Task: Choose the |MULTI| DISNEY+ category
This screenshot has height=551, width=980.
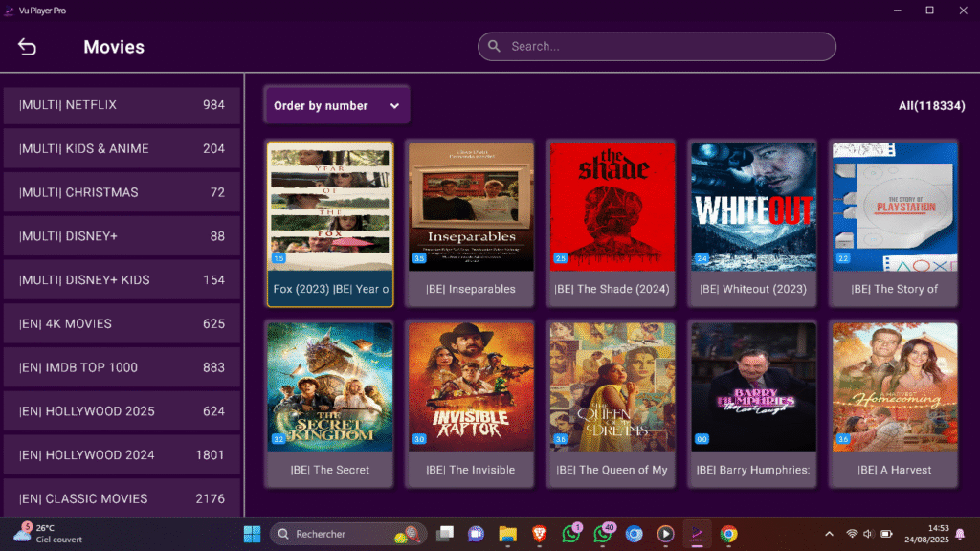Action: [122, 236]
